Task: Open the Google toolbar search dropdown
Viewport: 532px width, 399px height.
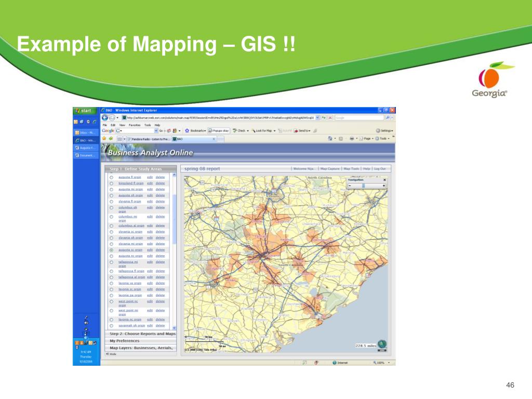Action: click(156, 130)
